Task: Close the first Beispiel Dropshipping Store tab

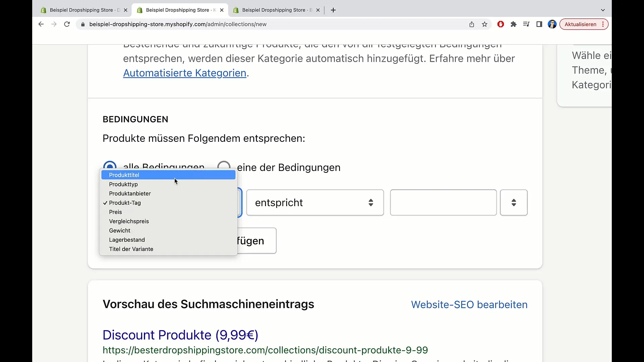Action: (x=125, y=10)
